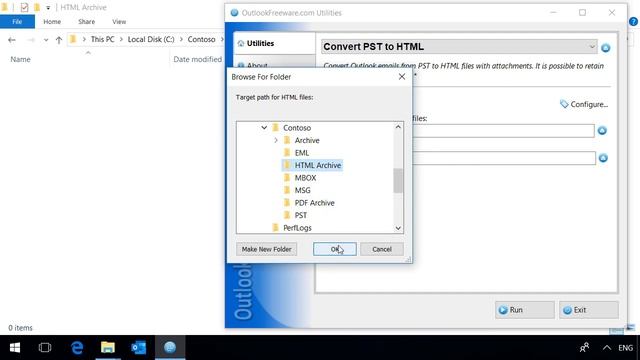Click the PDF Archive folder icon

click(287, 203)
